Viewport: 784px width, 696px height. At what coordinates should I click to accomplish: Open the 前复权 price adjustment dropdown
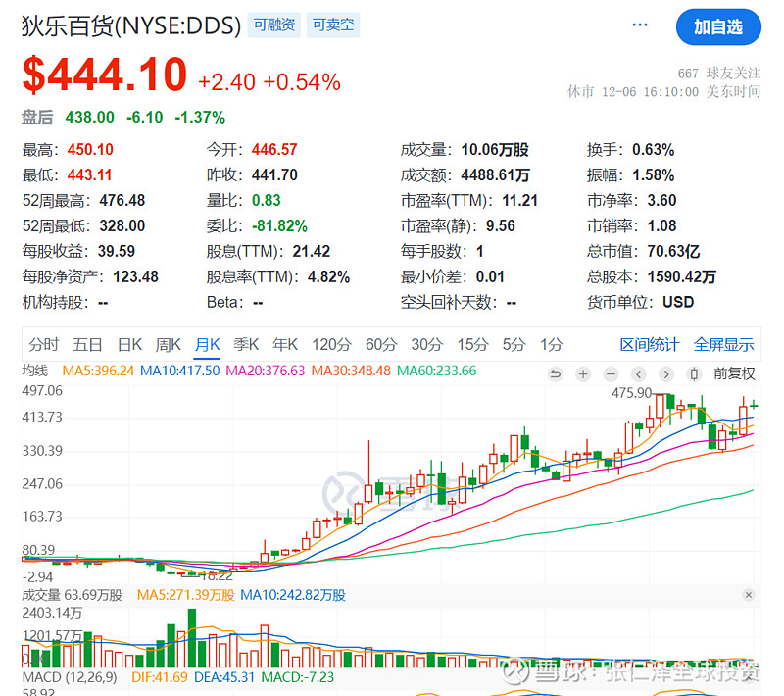point(734,373)
